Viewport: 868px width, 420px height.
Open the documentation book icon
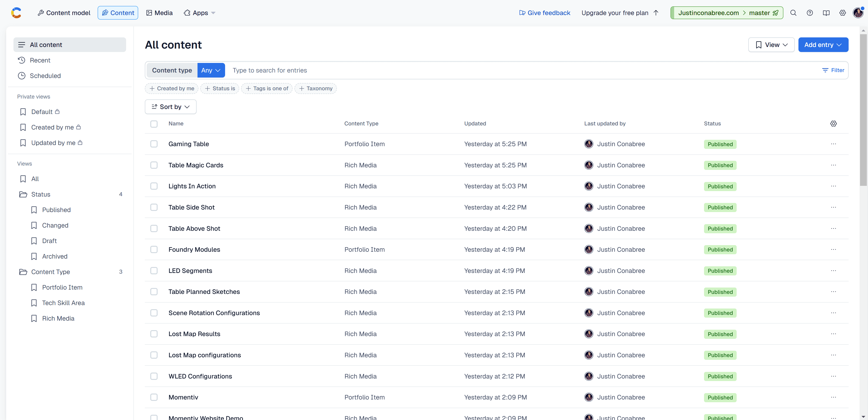tap(826, 13)
